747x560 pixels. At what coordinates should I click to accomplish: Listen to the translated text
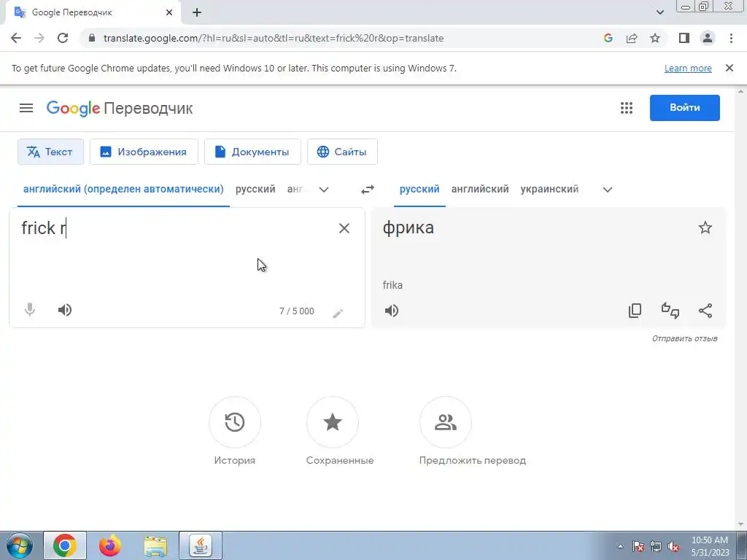(x=392, y=311)
